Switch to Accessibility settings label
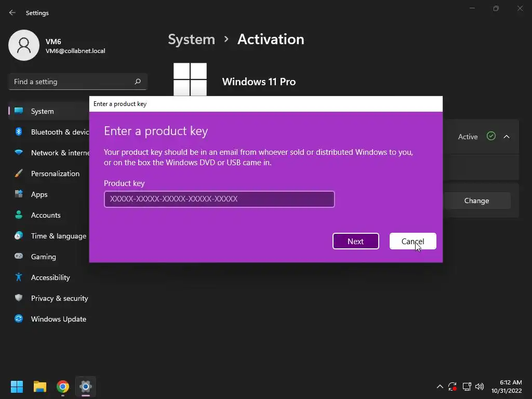This screenshot has width=532, height=399. pos(50,277)
